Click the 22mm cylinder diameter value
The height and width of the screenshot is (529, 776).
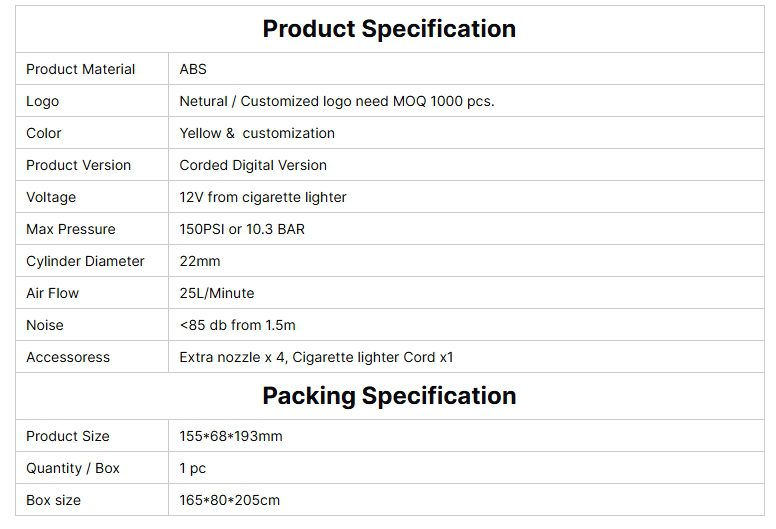point(200,261)
